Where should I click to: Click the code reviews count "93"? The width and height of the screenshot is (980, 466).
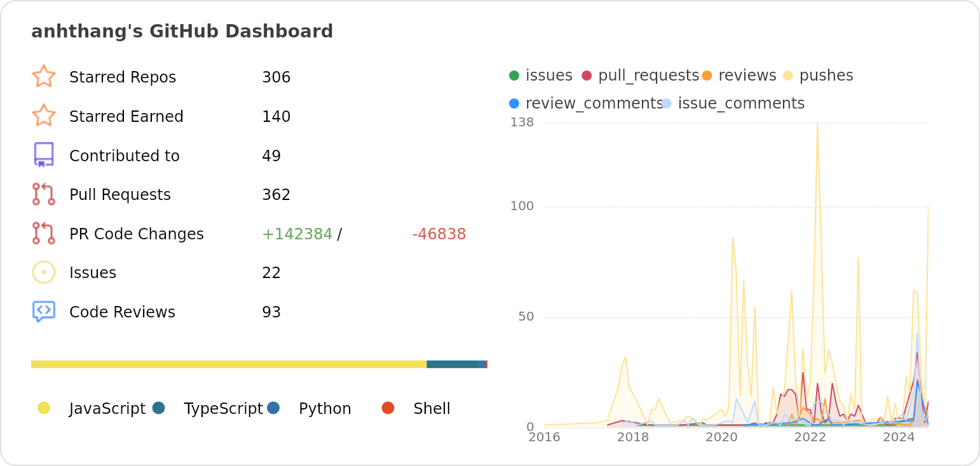pos(271,312)
